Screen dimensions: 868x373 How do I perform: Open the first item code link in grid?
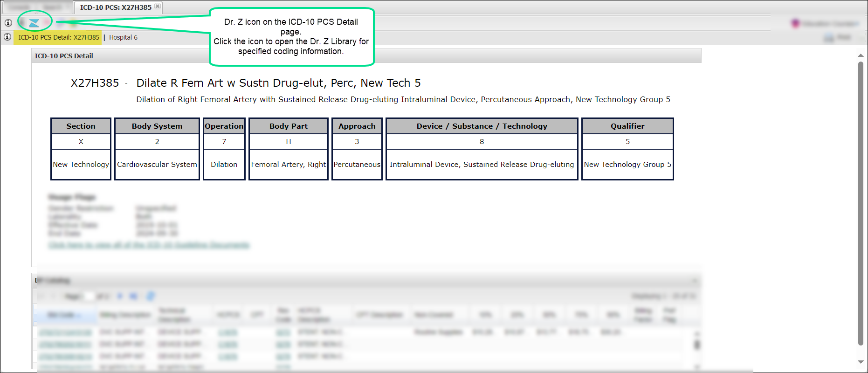(x=65, y=332)
